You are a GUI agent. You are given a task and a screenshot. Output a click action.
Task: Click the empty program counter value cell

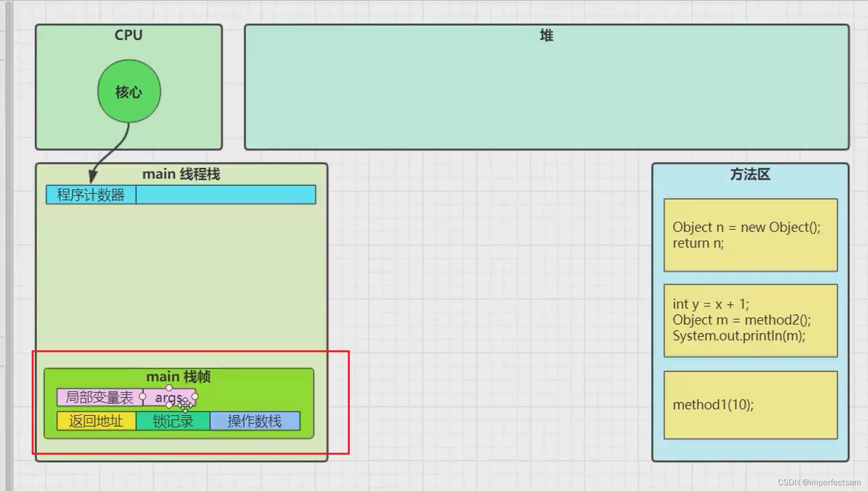coord(226,194)
